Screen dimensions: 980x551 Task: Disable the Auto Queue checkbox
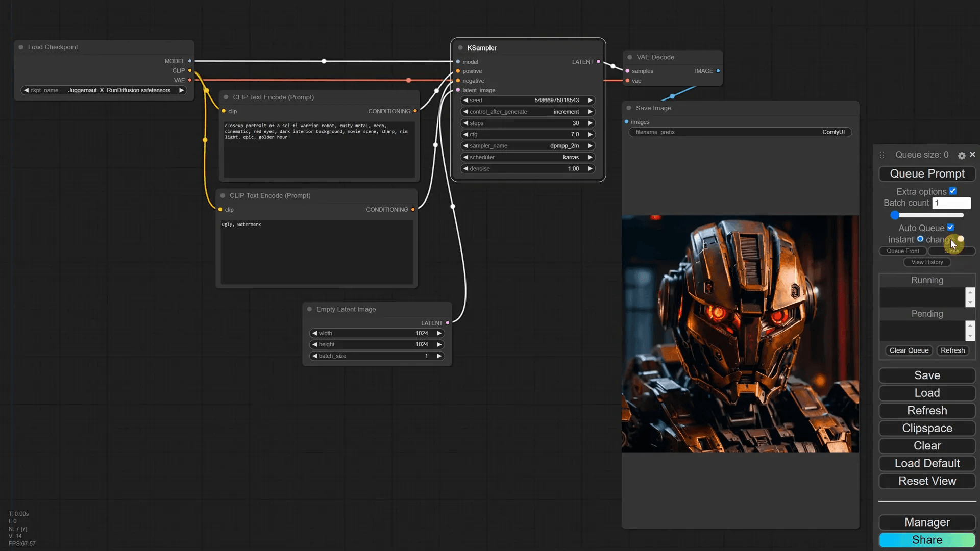click(950, 228)
